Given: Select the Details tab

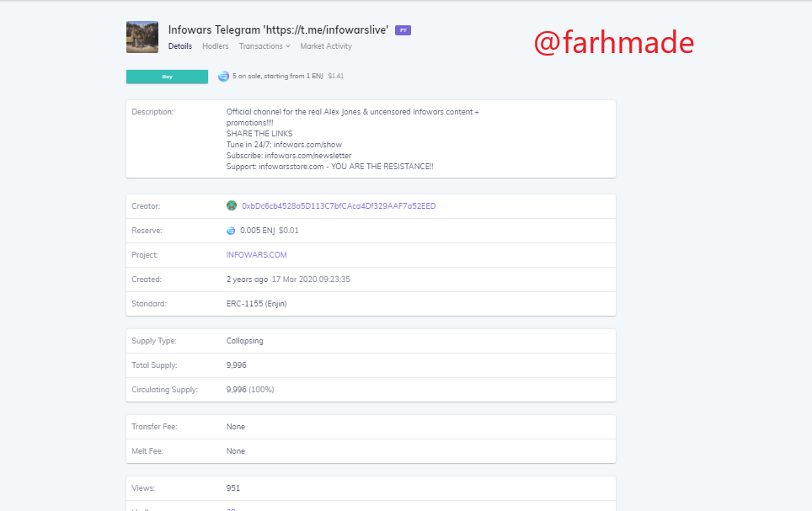Looking at the screenshot, I should pos(180,46).
